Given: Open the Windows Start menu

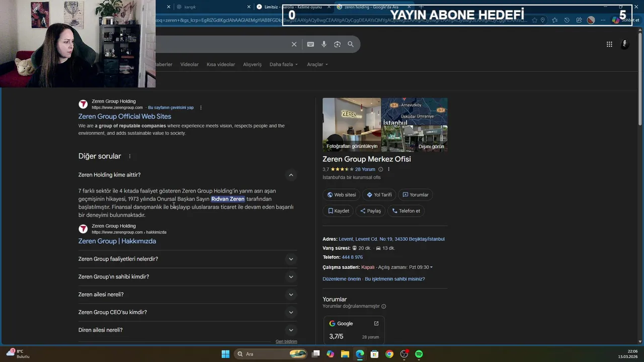Looking at the screenshot, I should click(x=225, y=354).
